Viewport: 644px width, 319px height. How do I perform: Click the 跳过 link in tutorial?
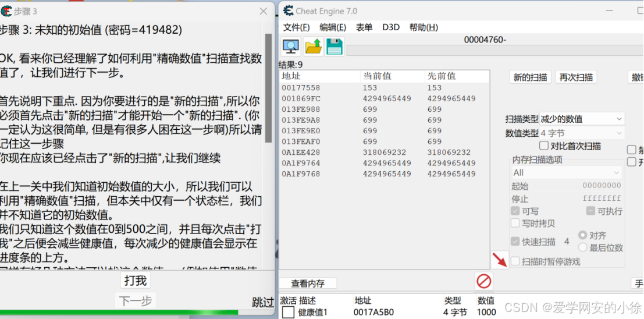click(x=262, y=302)
